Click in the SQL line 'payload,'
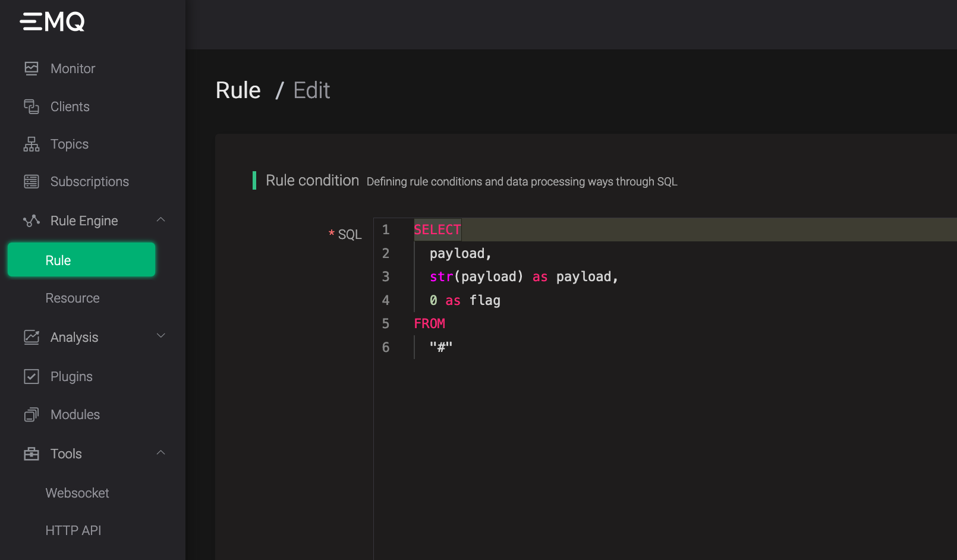957x560 pixels. click(461, 253)
